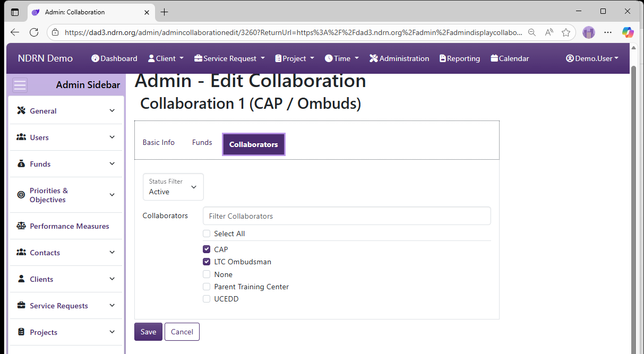Open browser zoom magnifier icon
This screenshot has height=354, width=644.
click(532, 32)
